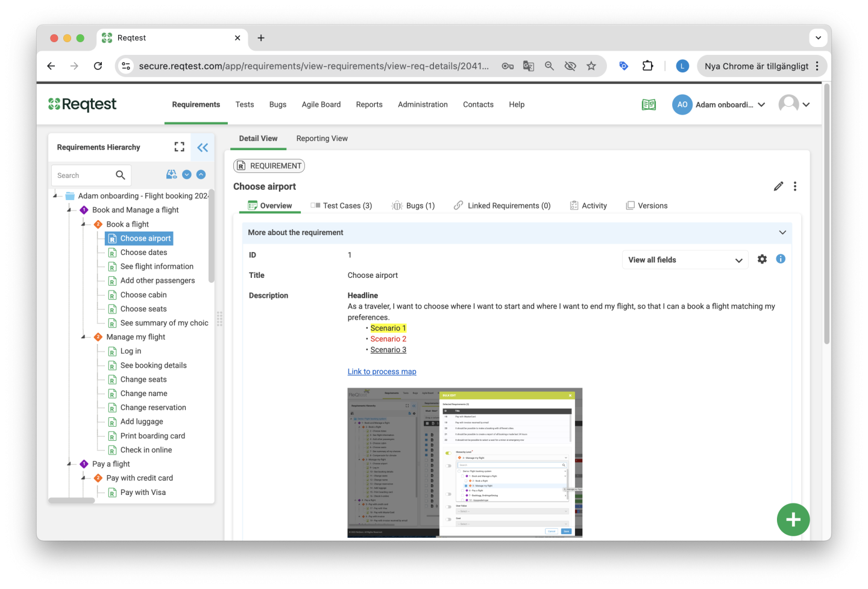The image size is (868, 589).
Task: Expand all tree nodes with down arrow
Action: 187,175
